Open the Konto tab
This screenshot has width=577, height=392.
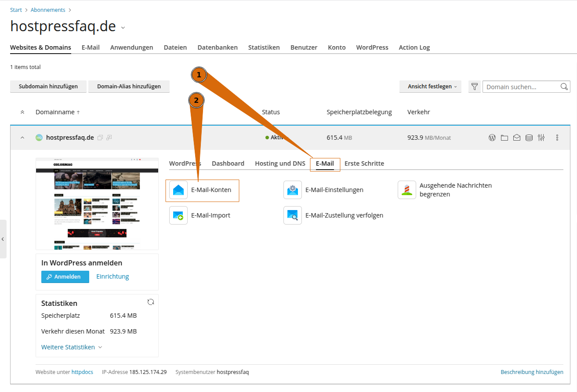[337, 47]
